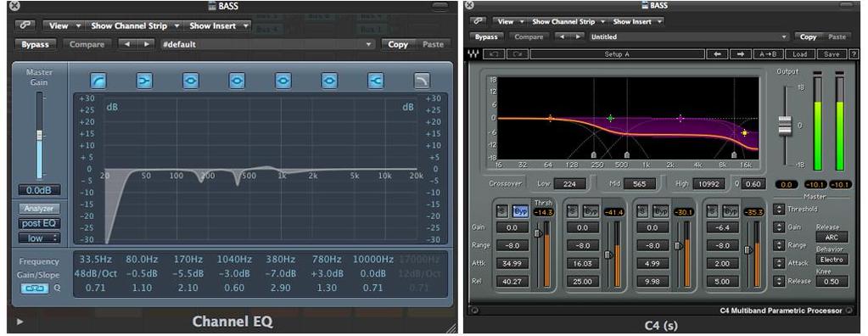
Task: Click the Master Threshold stepper in C4
Action: [x=780, y=210]
